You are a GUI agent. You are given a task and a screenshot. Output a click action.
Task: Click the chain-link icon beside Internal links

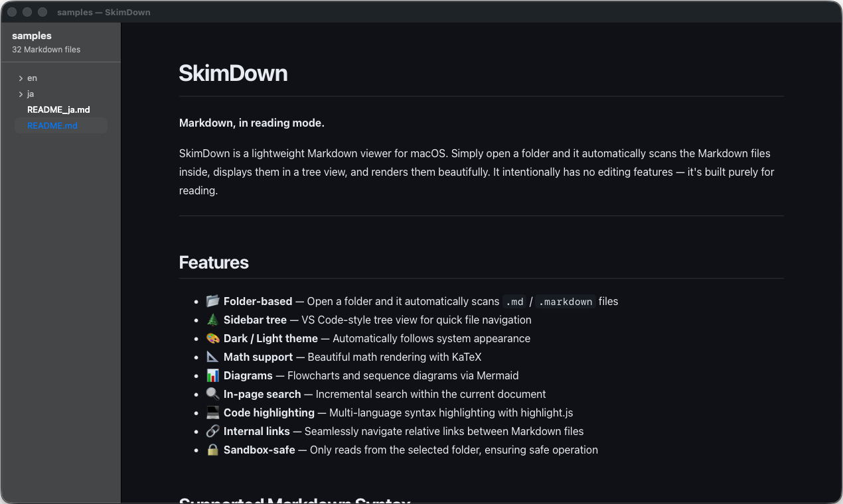tap(212, 430)
